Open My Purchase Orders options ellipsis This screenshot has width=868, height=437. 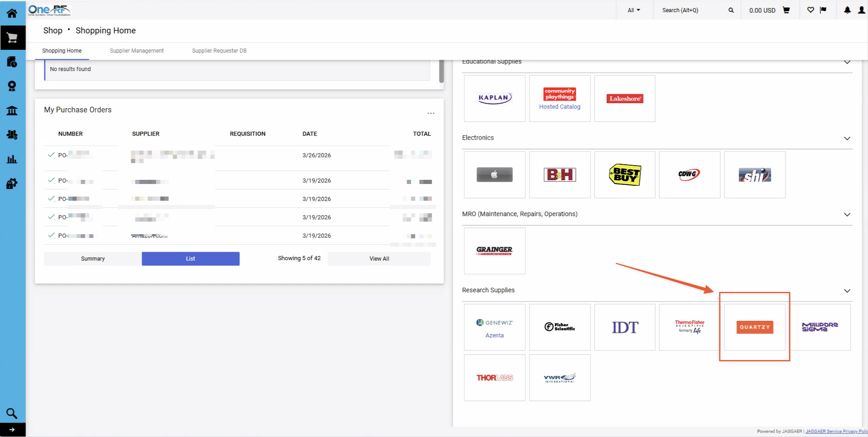click(431, 113)
